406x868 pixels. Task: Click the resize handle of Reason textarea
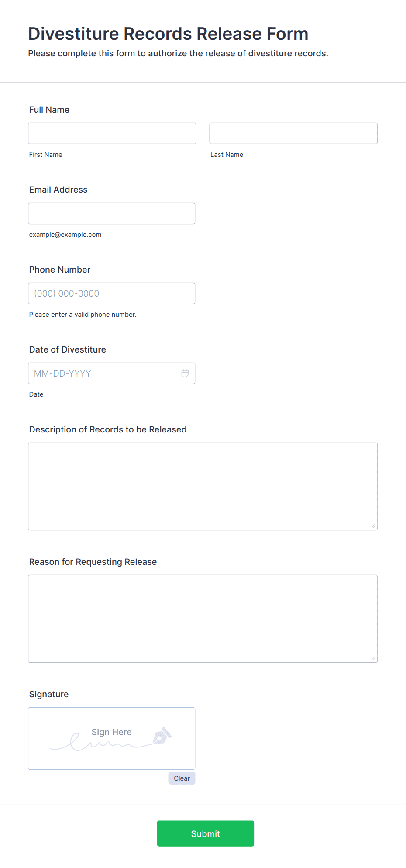click(373, 658)
